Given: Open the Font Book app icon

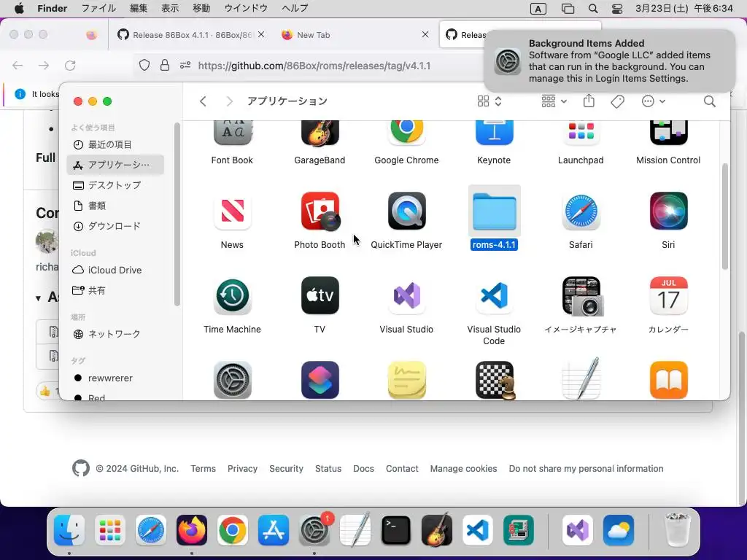Looking at the screenshot, I should pos(232,133).
